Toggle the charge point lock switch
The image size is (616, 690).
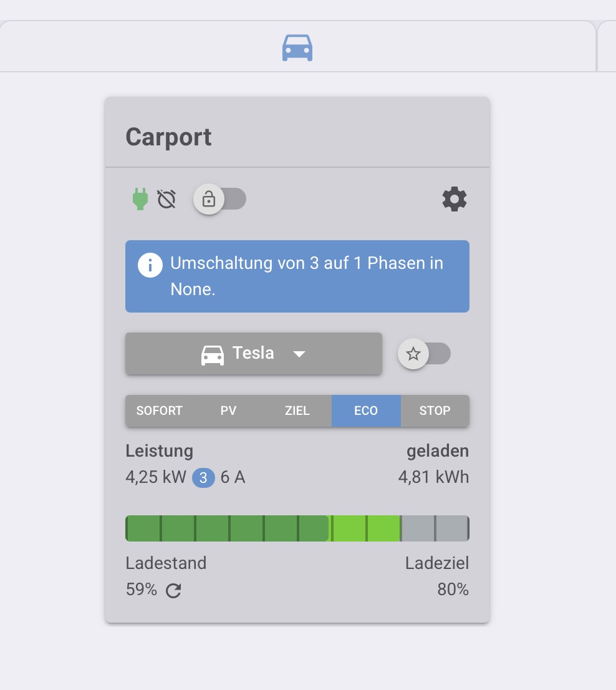(220, 200)
